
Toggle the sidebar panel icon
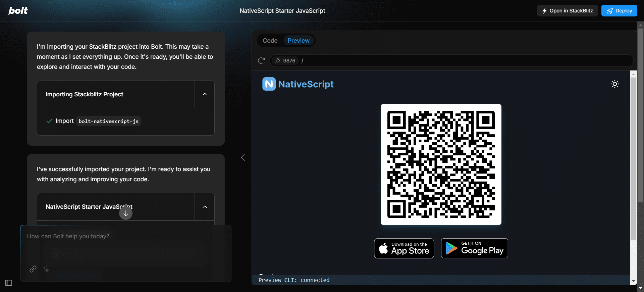9,283
